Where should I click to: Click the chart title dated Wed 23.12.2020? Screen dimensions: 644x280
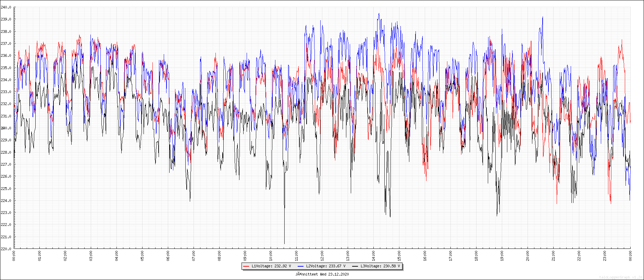click(x=322, y=274)
